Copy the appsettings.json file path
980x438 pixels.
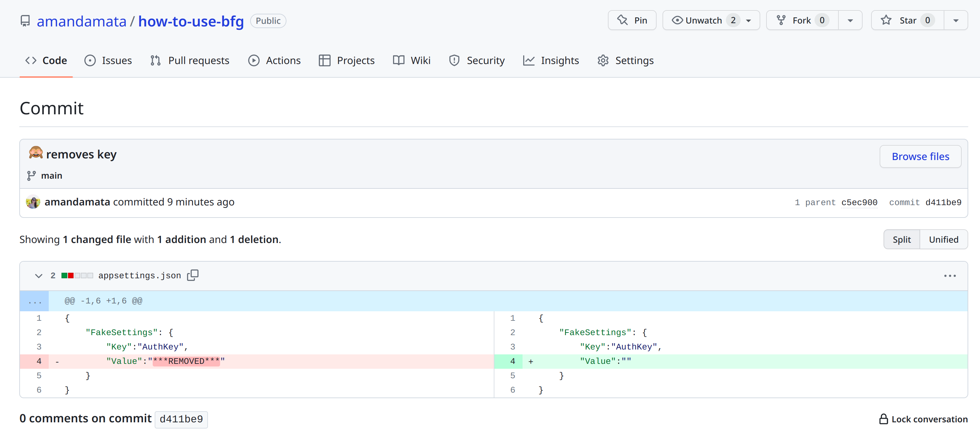(193, 275)
